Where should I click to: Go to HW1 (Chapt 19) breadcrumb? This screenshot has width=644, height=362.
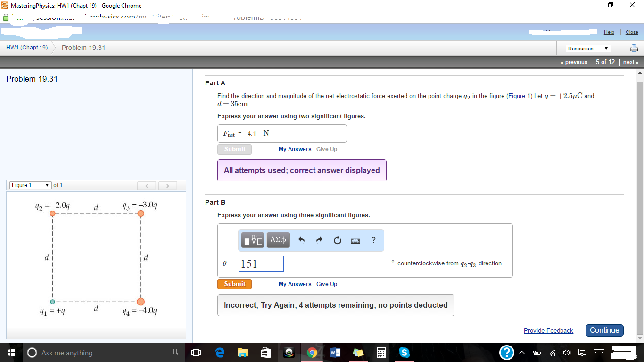27,48
